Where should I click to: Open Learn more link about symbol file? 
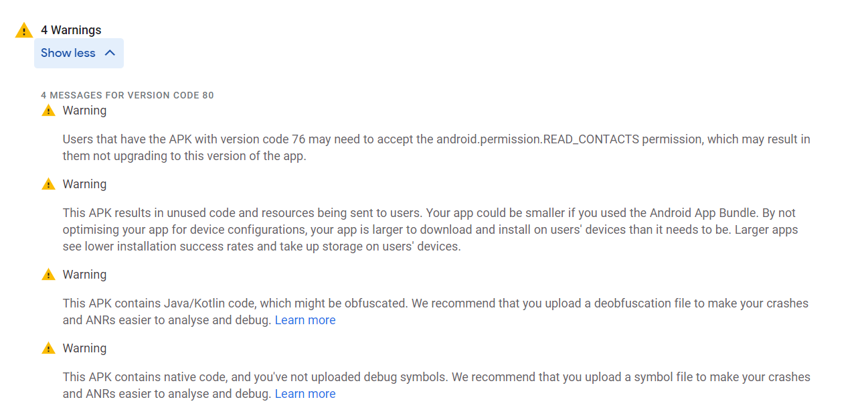pos(305,394)
